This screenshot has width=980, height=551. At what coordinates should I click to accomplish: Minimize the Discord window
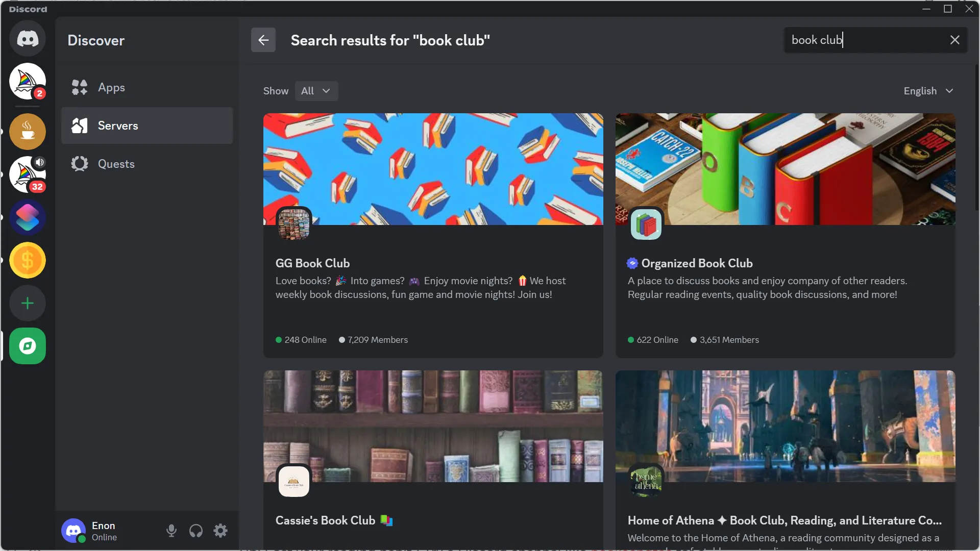click(x=926, y=9)
